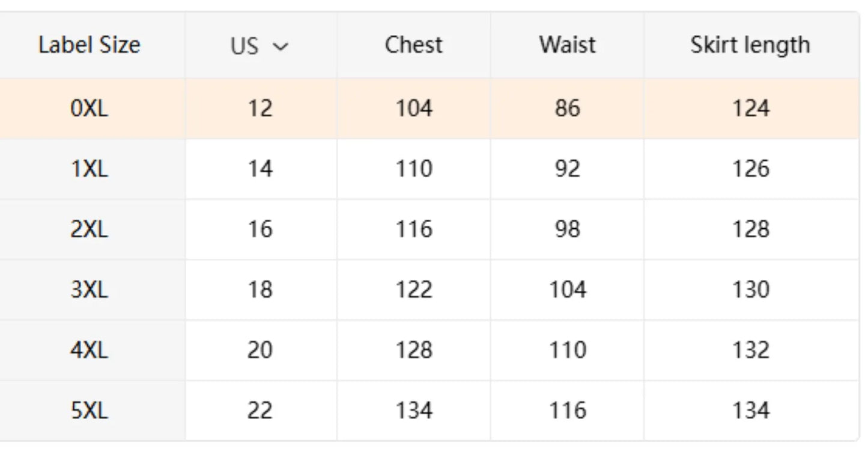
Task: Click the chest value in 1XL row
Action: click(413, 169)
